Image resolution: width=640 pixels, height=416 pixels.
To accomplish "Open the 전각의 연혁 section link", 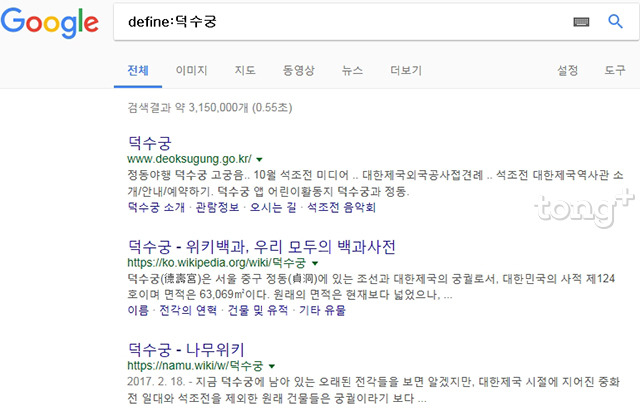I will pos(188,310).
